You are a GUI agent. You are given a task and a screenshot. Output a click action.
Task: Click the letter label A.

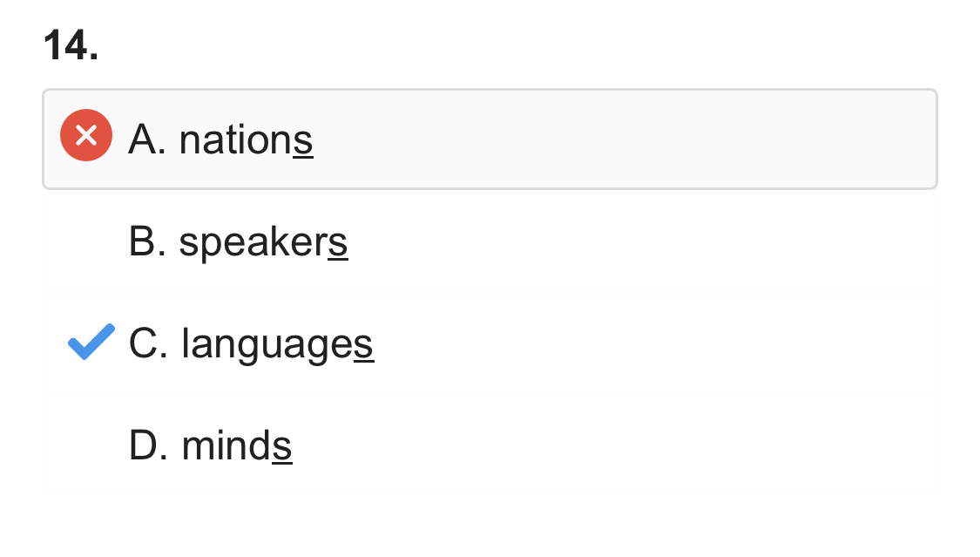coord(144,139)
